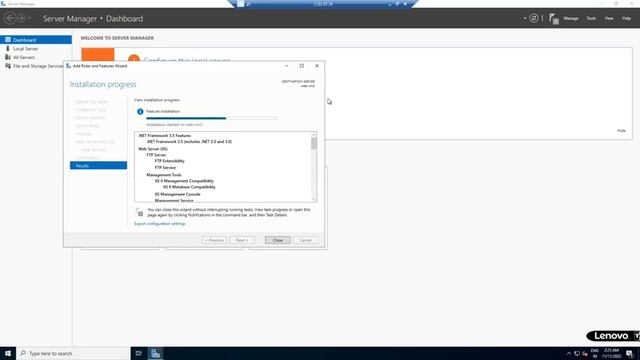Click the refresh icon in the header
This screenshot has height=360, width=640.
tap(533, 18)
